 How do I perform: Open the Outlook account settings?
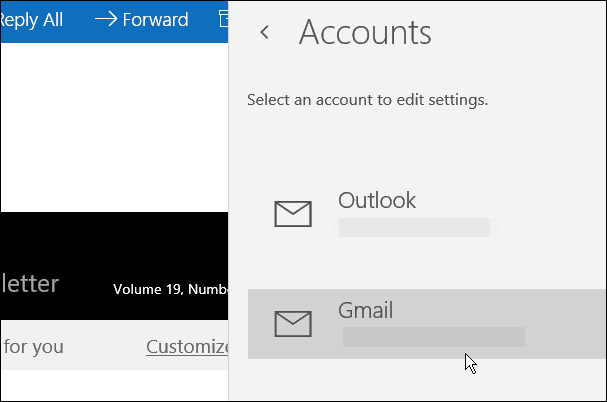click(426, 213)
